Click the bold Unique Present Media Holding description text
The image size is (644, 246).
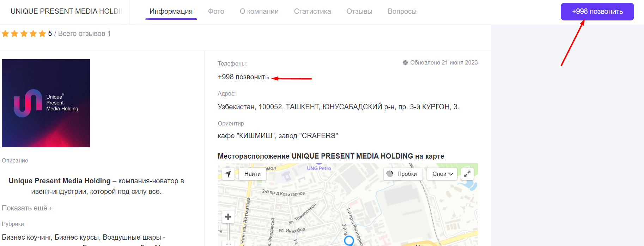pos(60,181)
